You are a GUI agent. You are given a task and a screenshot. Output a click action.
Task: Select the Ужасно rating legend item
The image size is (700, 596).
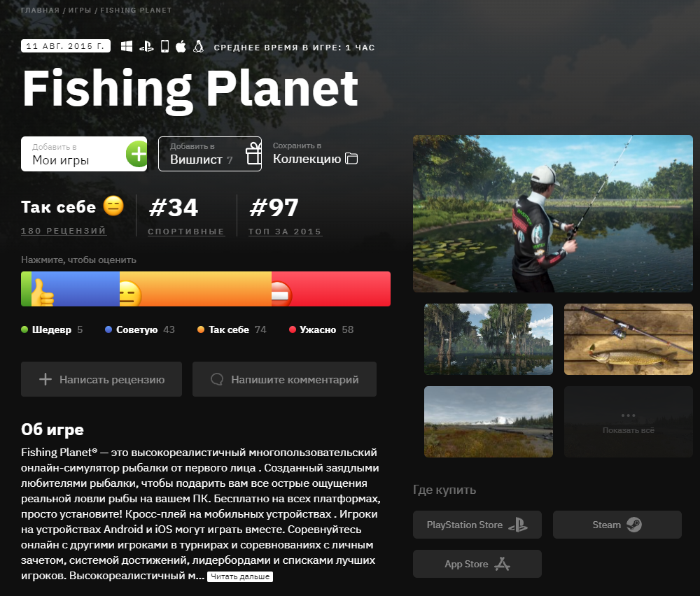[321, 329]
